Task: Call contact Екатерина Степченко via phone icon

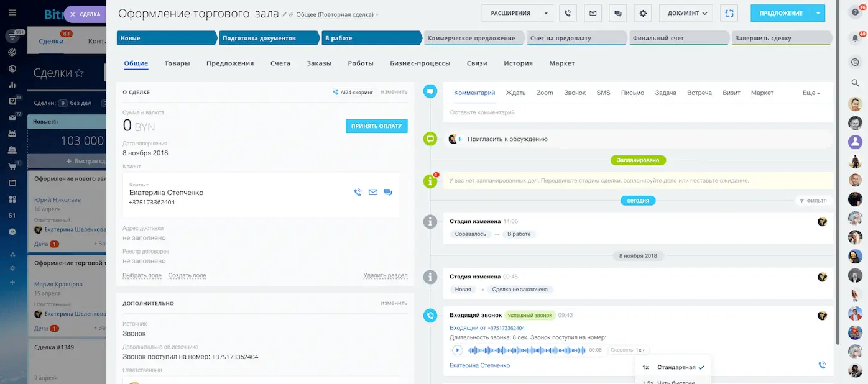Action: click(x=358, y=193)
